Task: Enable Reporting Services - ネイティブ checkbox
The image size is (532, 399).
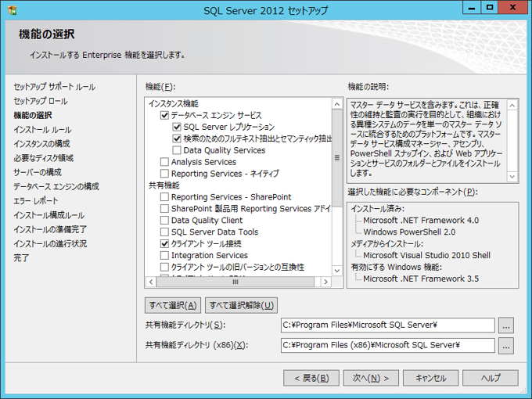Action: pyautogui.click(x=164, y=174)
